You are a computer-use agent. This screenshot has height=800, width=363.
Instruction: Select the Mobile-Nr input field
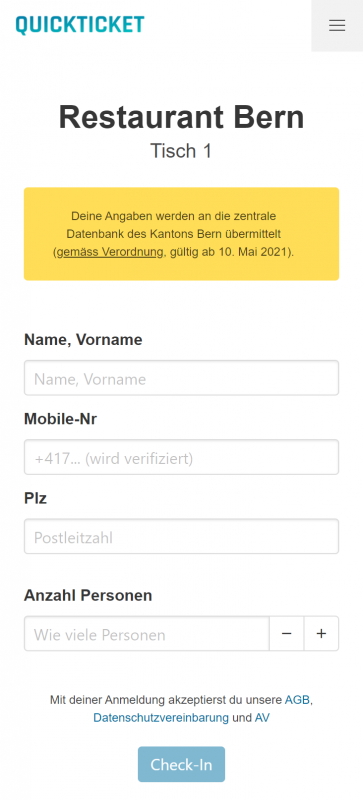click(181, 457)
